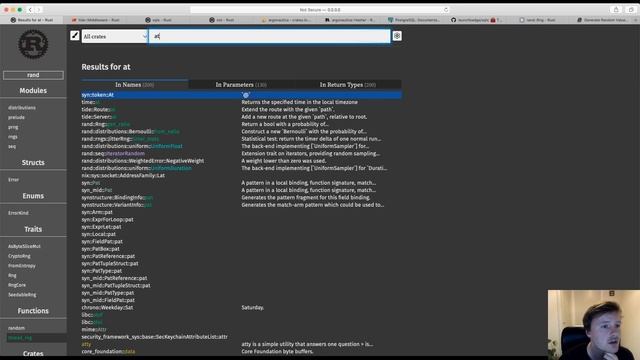640x360 pixels.
Task: Open the Error struct link
Action: tap(13, 180)
